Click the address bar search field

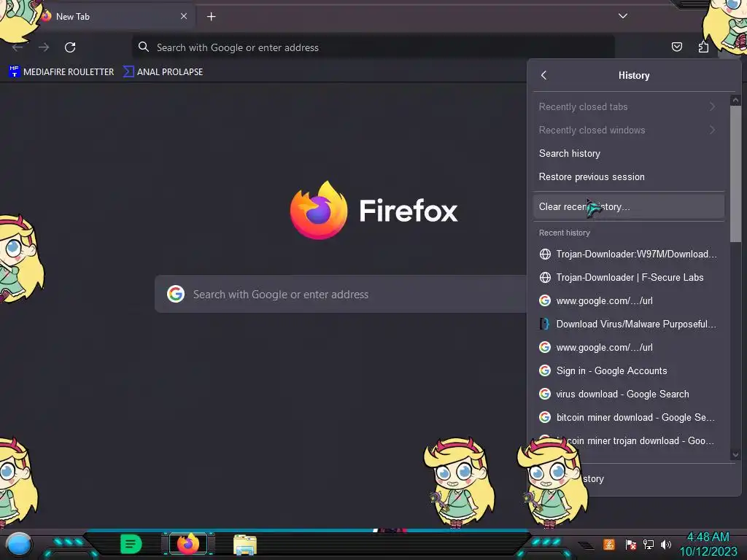373,47
